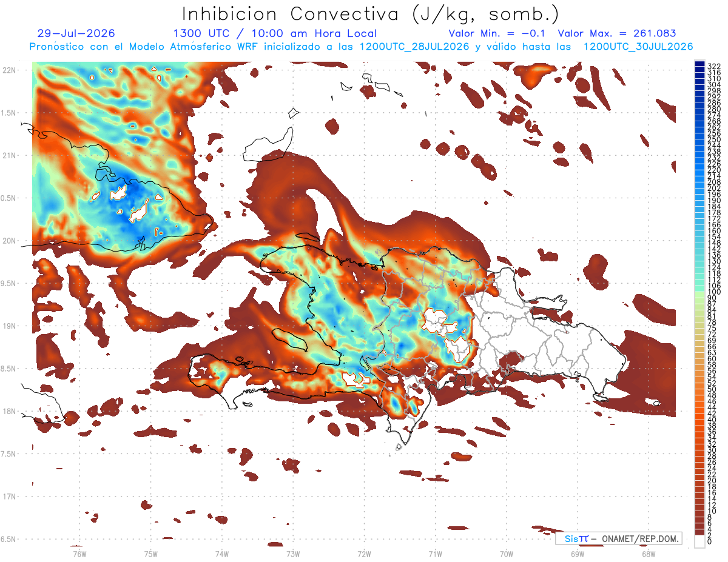Click the "75W" longitude label
This screenshot has width=728, height=562.
coord(150,553)
